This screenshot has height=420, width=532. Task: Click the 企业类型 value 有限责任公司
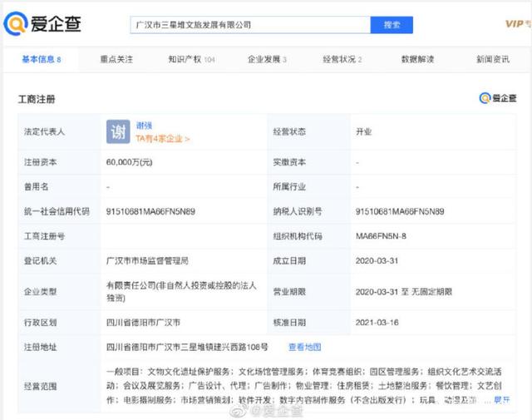(x=181, y=292)
